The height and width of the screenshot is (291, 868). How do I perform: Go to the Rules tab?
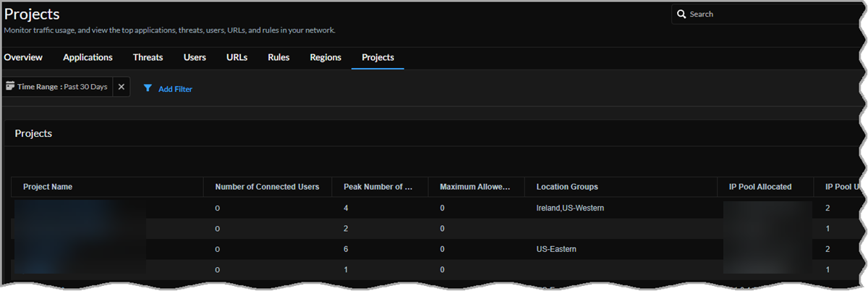pos(278,57)
